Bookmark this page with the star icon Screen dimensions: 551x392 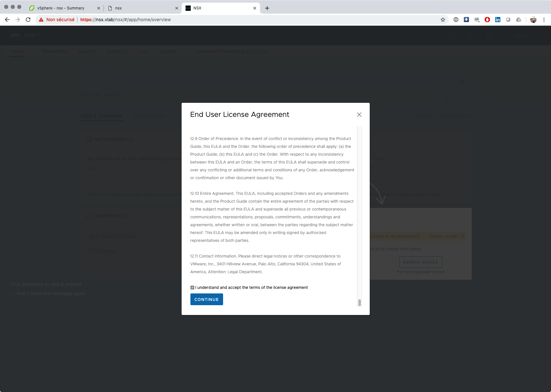point(443,20)
